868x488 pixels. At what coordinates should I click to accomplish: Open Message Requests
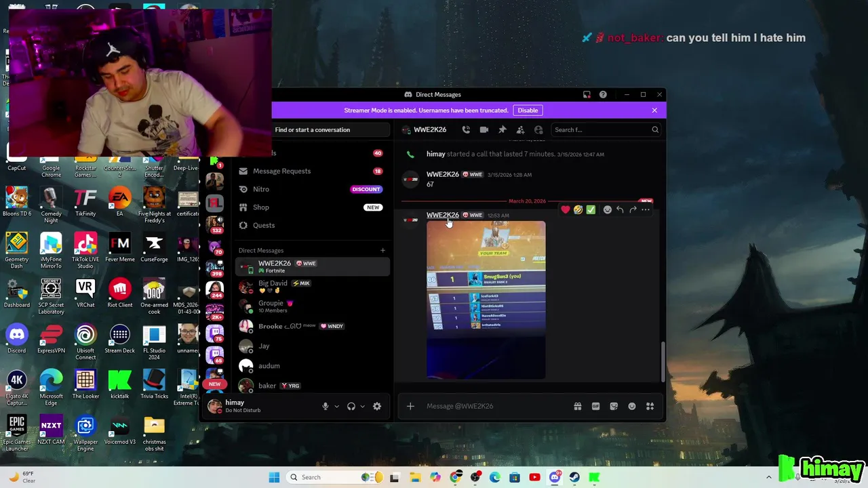[312, 171]
